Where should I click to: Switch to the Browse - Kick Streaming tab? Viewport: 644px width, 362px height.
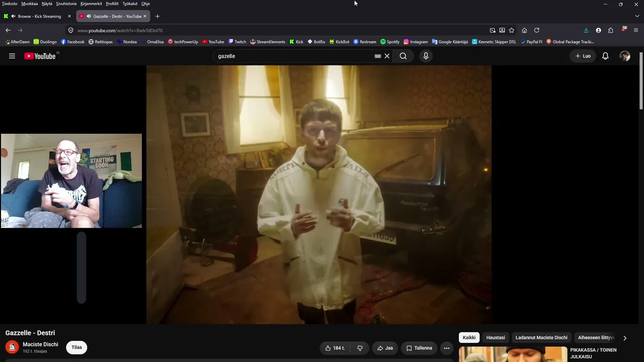(37, 16)
